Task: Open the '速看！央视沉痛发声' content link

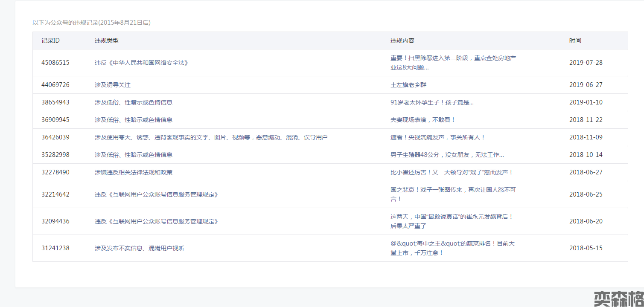Action: click(437, 137)
